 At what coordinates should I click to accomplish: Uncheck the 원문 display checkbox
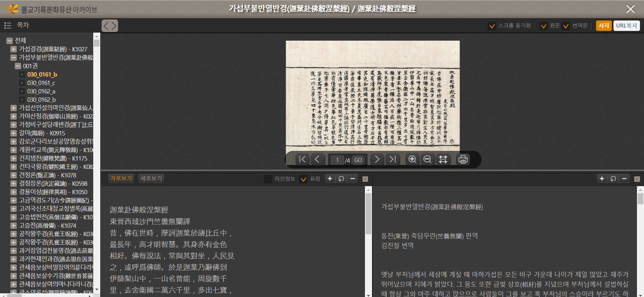[543, 26]
